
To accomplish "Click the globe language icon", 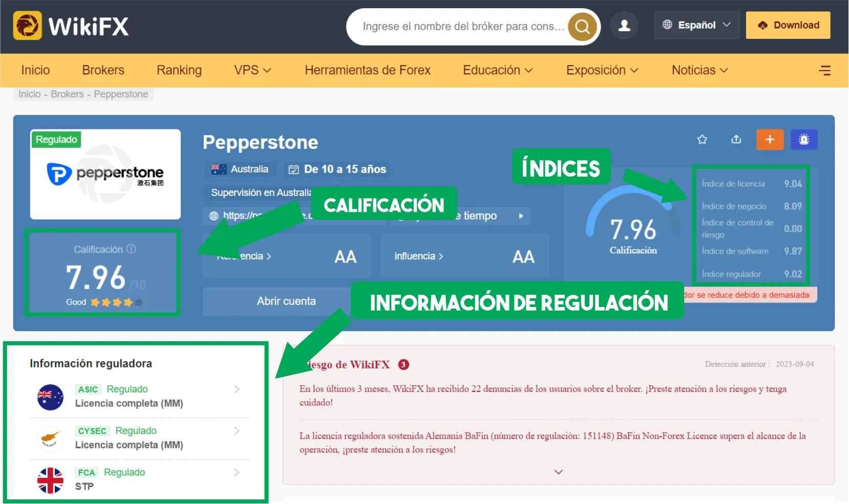I will click(x=667, y=25).
